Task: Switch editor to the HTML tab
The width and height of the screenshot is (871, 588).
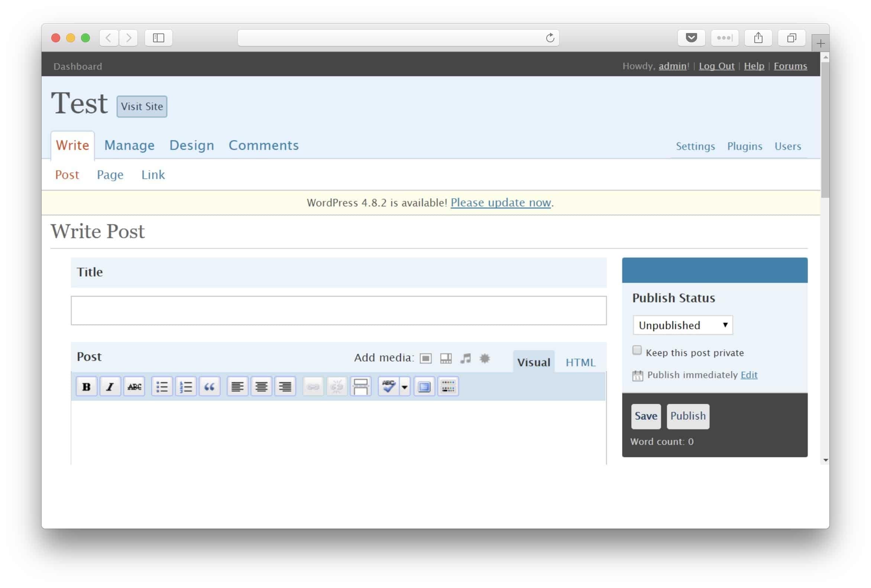Action: coord(580,362)
